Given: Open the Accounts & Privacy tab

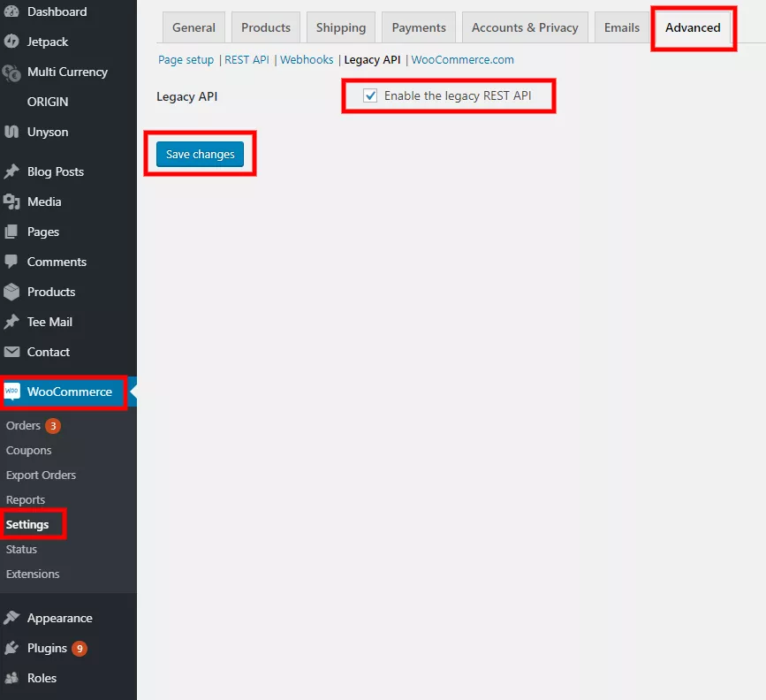Looking at the screenshot, I should (x=525, y=28).
